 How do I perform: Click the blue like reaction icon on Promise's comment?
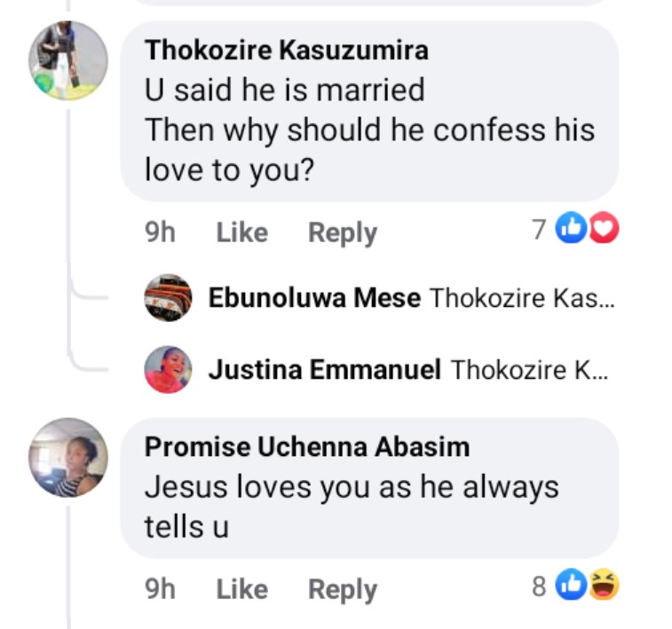(568, 585)
